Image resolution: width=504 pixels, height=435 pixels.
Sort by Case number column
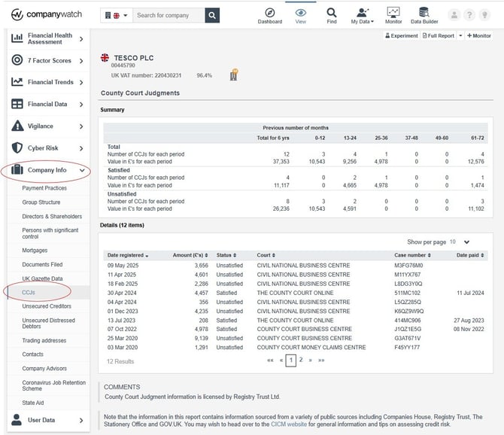click(412, 255)
